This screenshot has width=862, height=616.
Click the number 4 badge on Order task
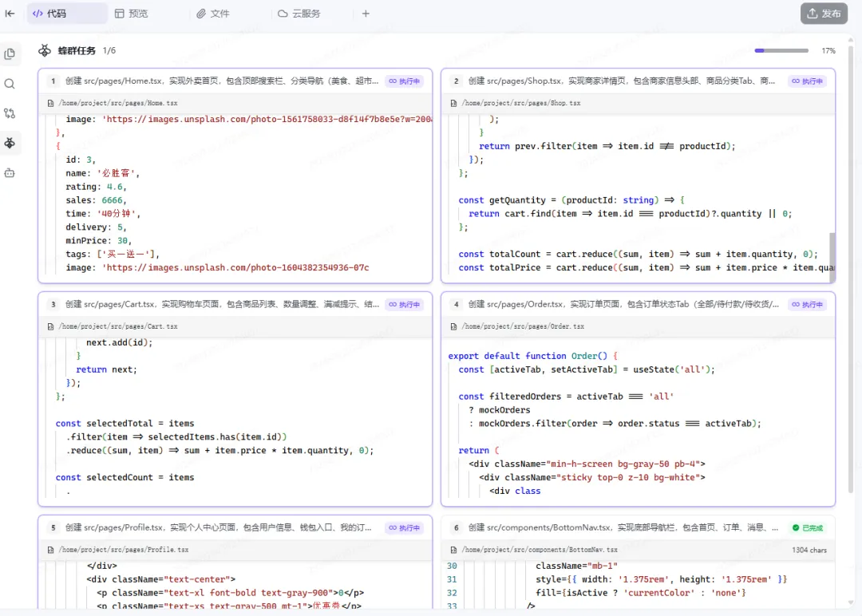[x=456, y=304]
